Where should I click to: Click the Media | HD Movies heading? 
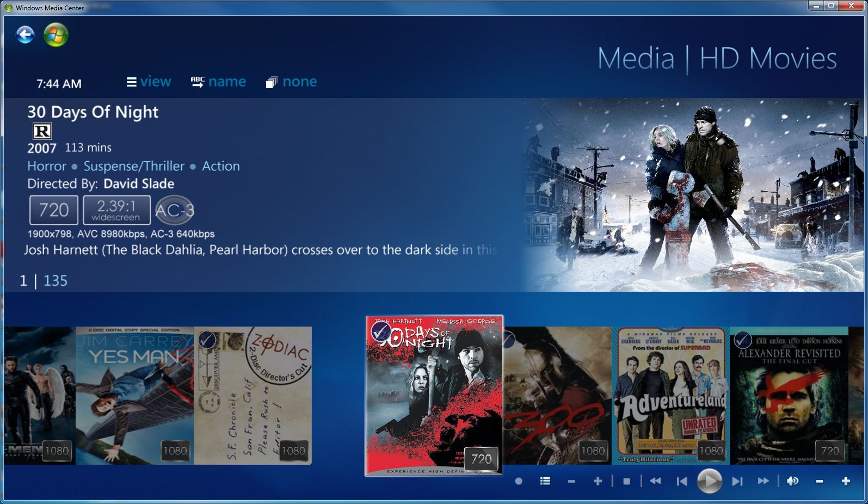coord(717,59)
